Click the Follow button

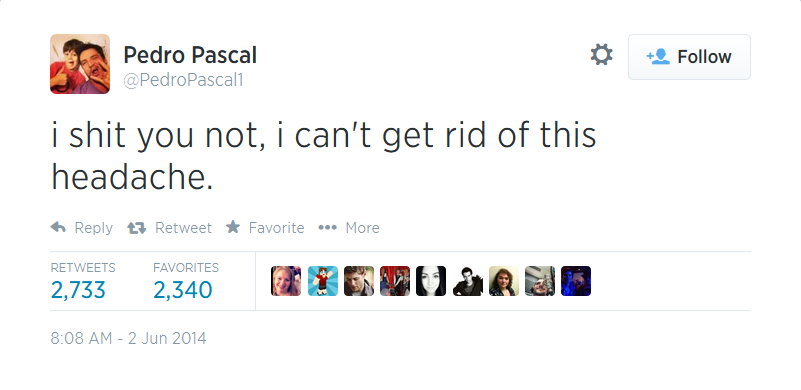pyautogui.click(x=689, y=57)
